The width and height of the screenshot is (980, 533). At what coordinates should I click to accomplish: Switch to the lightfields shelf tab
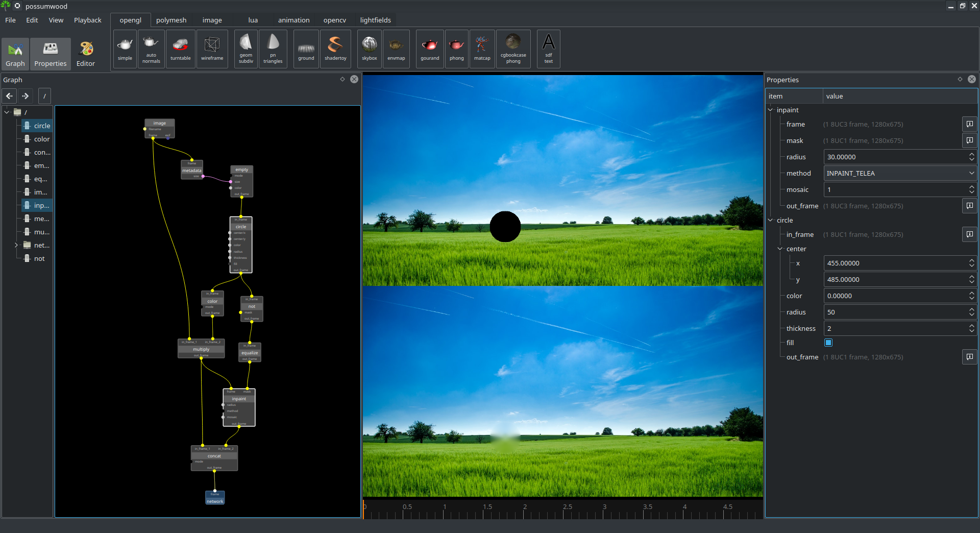(x=375, y=20)
